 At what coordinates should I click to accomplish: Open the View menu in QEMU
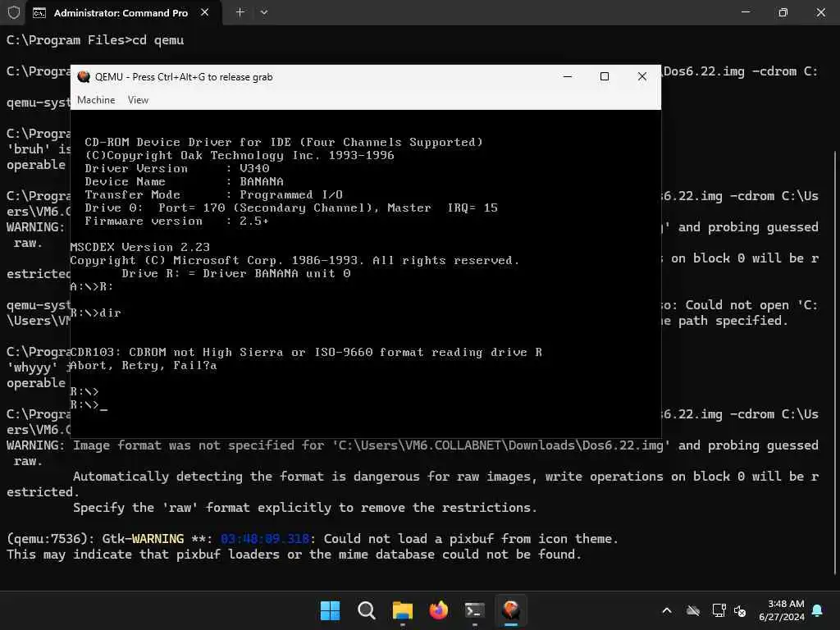point(138,100)
